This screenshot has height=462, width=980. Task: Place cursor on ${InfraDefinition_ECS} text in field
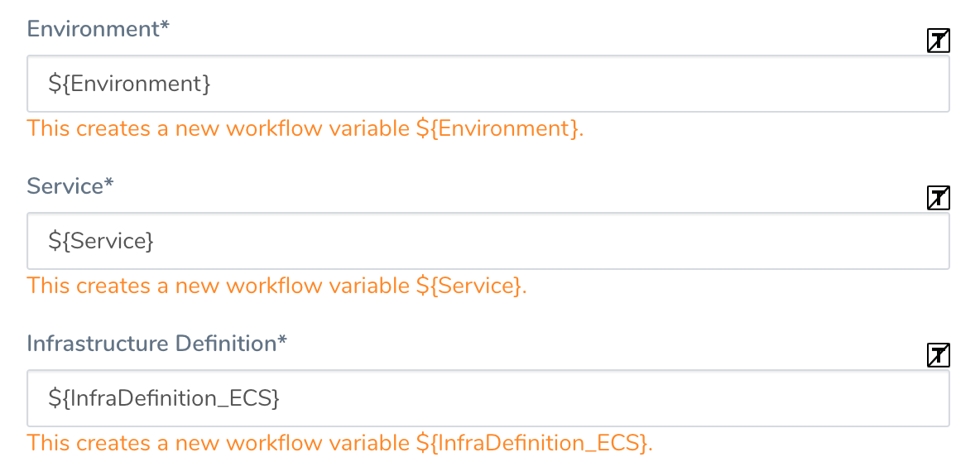(x=165, y=398)
